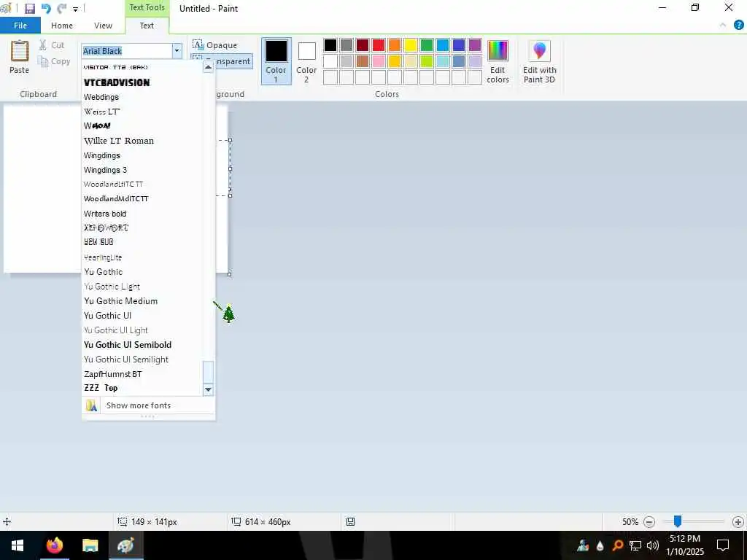Open the File menu
Screen dimensions: 747x560
pyautogui.click(x=20, y=26)
